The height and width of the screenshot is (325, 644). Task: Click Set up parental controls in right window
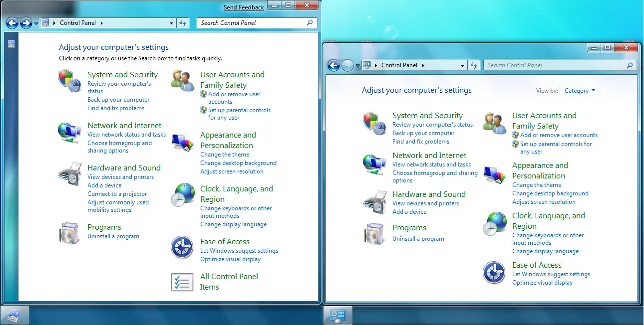point(556,148)
